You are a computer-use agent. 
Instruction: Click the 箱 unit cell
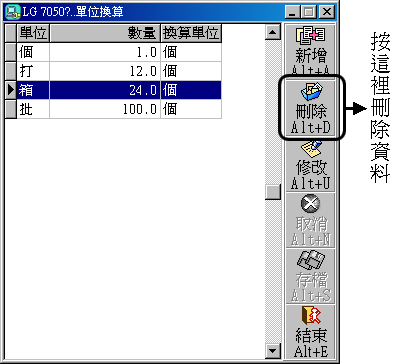click(33, 90)
